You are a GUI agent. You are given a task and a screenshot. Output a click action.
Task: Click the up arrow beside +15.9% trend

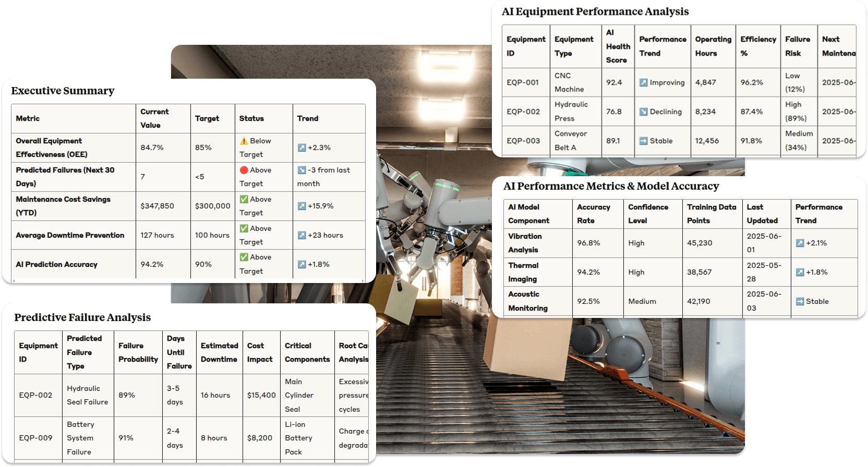pos(302,206)
